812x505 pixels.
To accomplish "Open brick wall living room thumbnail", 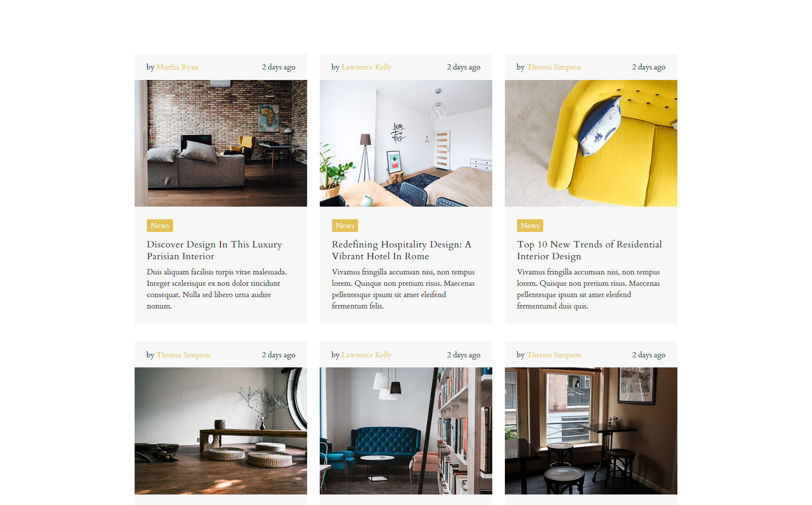I will coord(221,143).
